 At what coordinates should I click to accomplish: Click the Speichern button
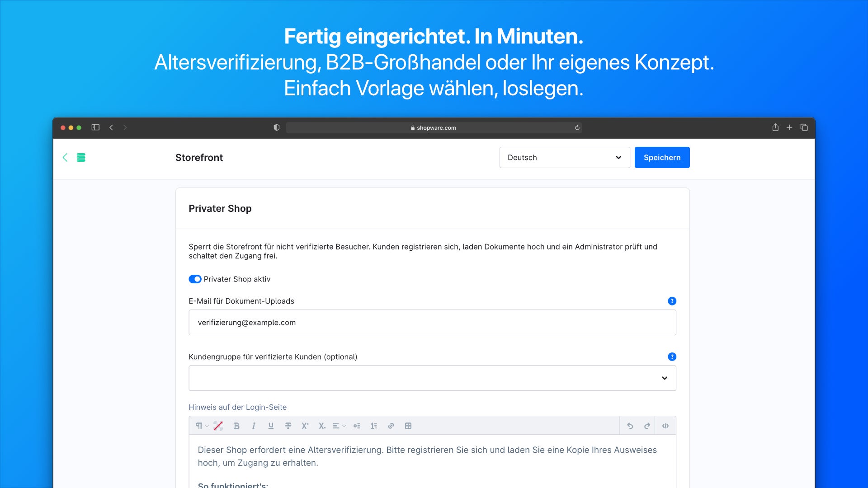click(662, 157)
